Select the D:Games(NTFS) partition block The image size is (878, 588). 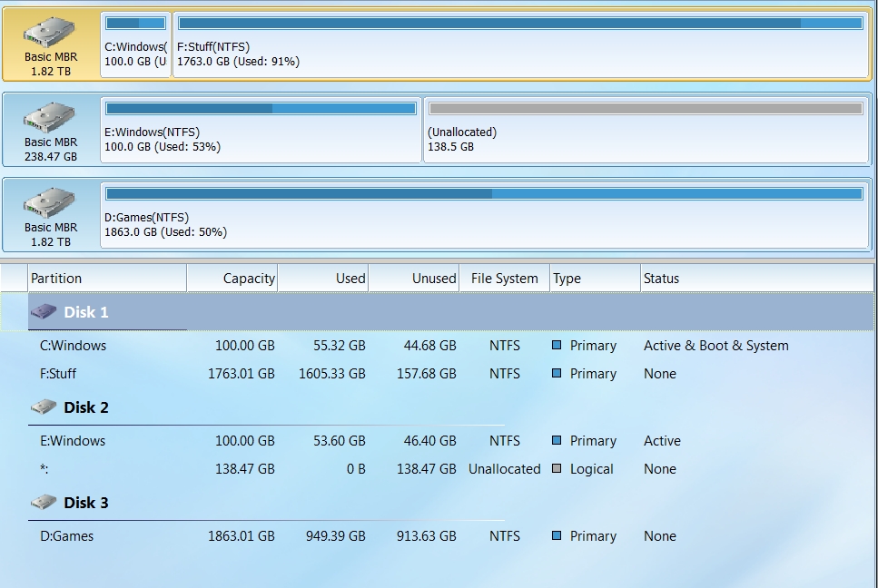click(484, 215)
